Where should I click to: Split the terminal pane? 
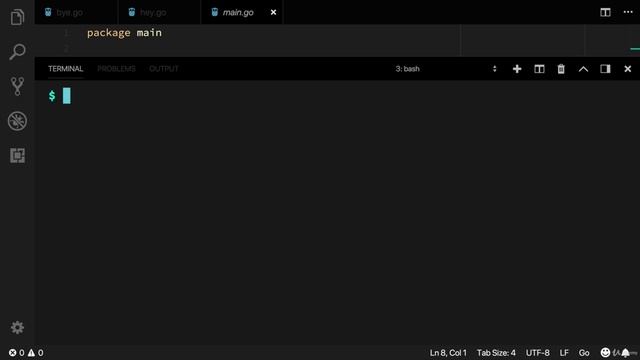539,69
